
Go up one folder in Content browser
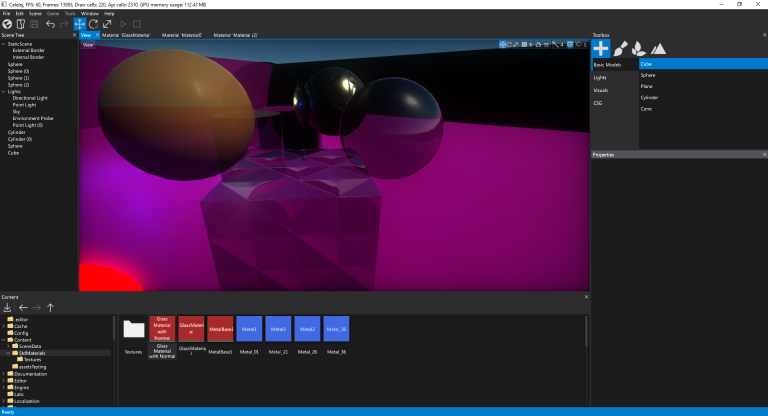click(x=50, y=307)
